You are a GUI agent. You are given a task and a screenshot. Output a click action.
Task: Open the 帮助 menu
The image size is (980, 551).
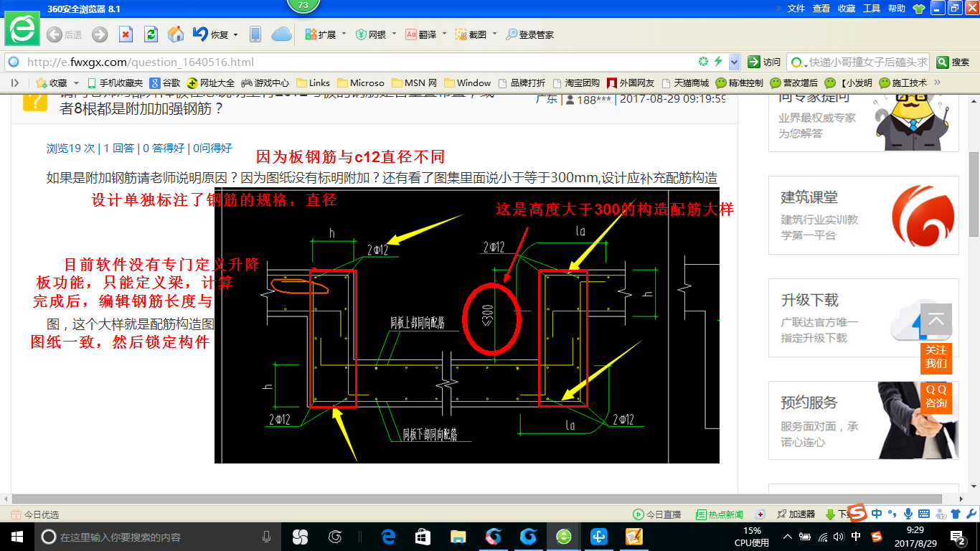point(897,9)
